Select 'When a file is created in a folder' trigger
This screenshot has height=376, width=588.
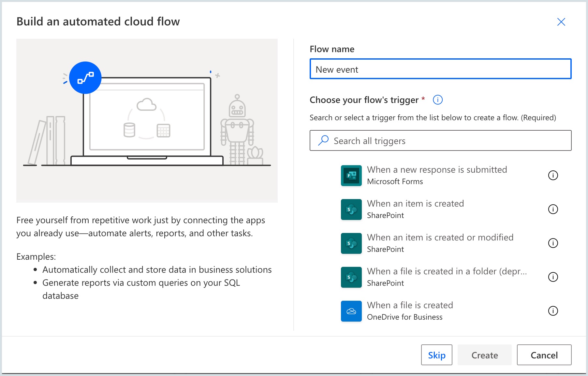click(447, 271)
